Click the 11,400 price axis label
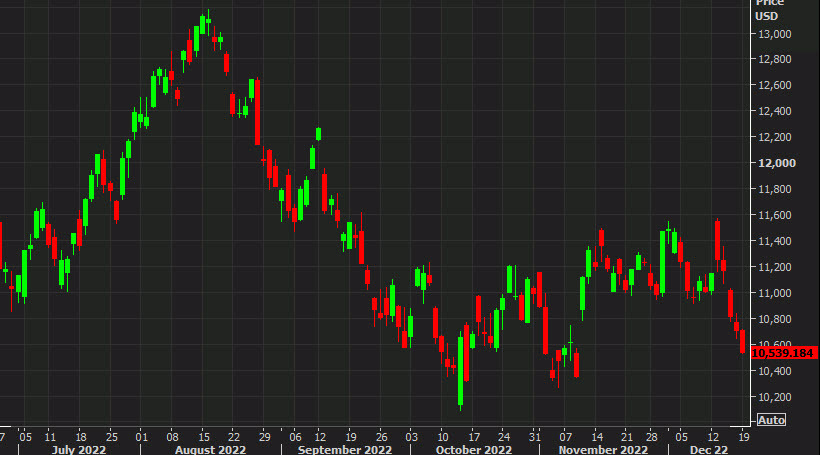 775,241
